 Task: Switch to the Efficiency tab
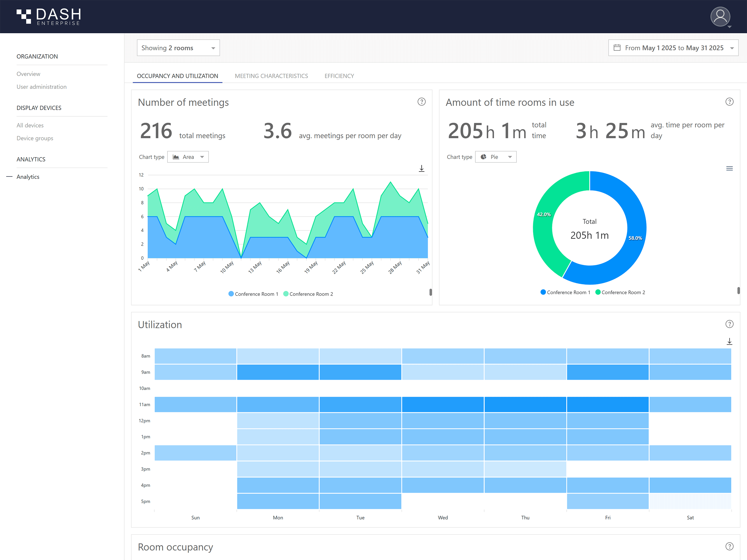339,76
